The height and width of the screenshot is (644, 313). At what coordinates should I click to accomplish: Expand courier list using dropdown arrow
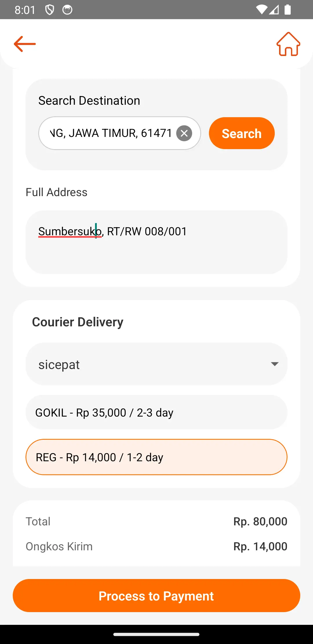click(x=274, y=364)
